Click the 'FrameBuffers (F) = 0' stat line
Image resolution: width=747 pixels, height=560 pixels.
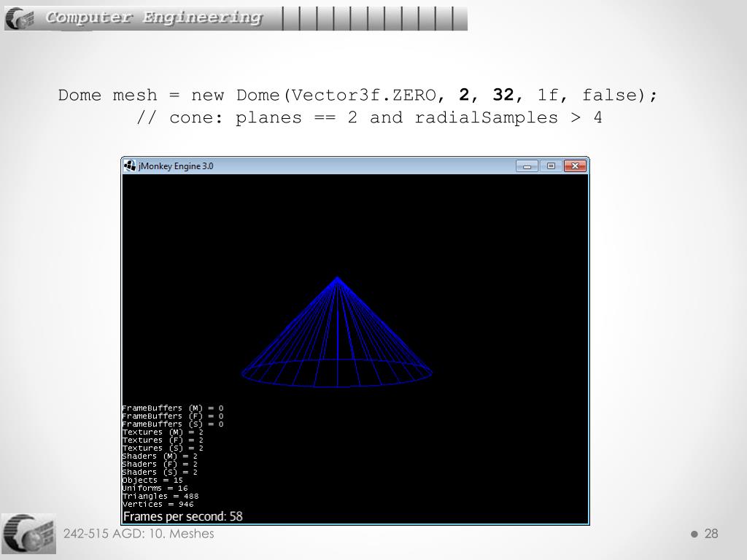(x=172, y=416)
